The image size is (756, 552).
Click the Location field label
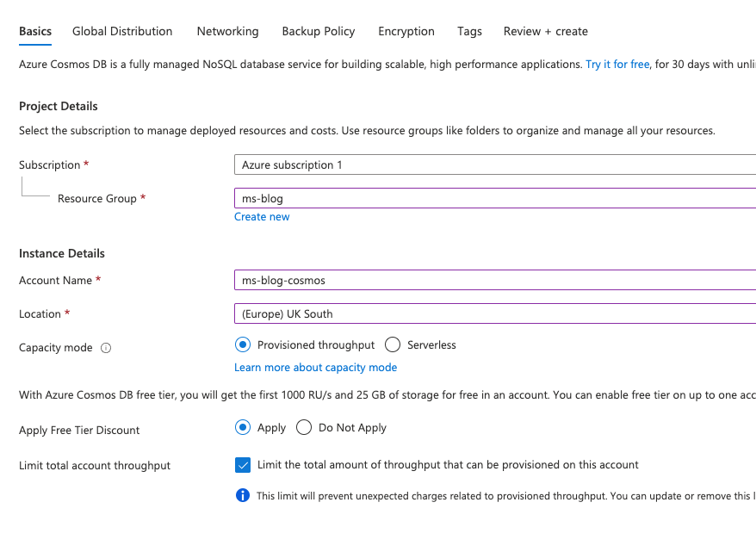tap(40, 314)
